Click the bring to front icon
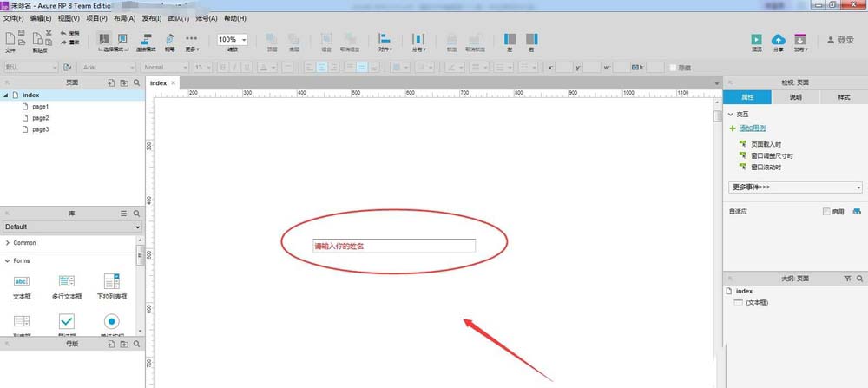 (x=272, y=39)
